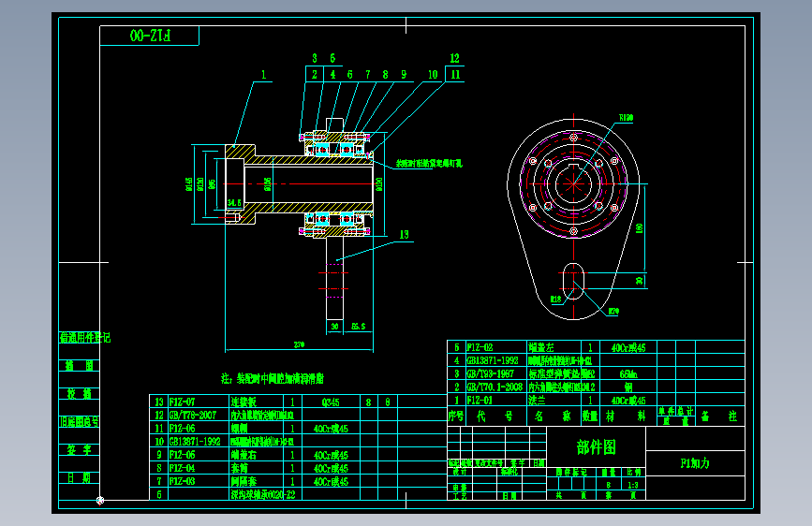Click code FIZ-02 in row 5
812x526 pixels.
coord(480,347)
